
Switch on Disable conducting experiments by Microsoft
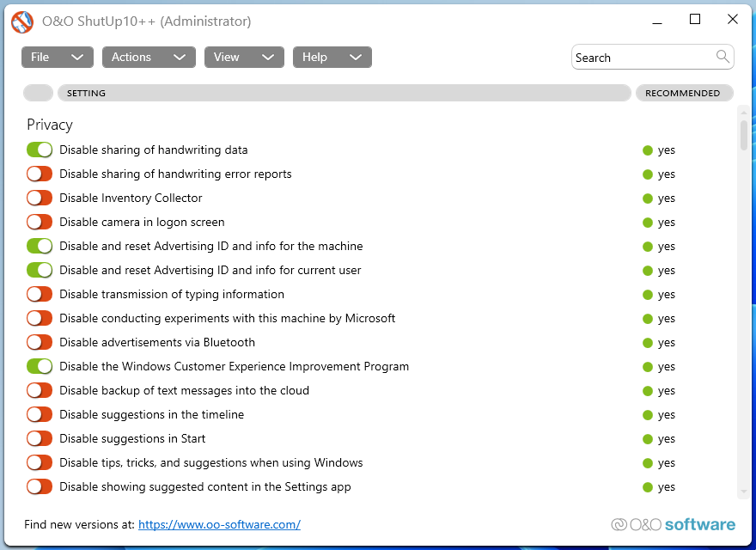[40, 319]
